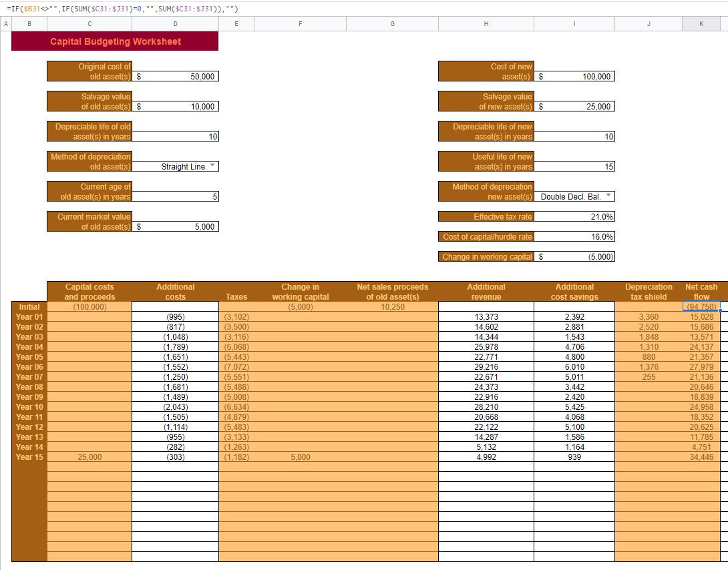
Task: Click Year 15 working capital 5,000 cell
Action: pos(300,457)
